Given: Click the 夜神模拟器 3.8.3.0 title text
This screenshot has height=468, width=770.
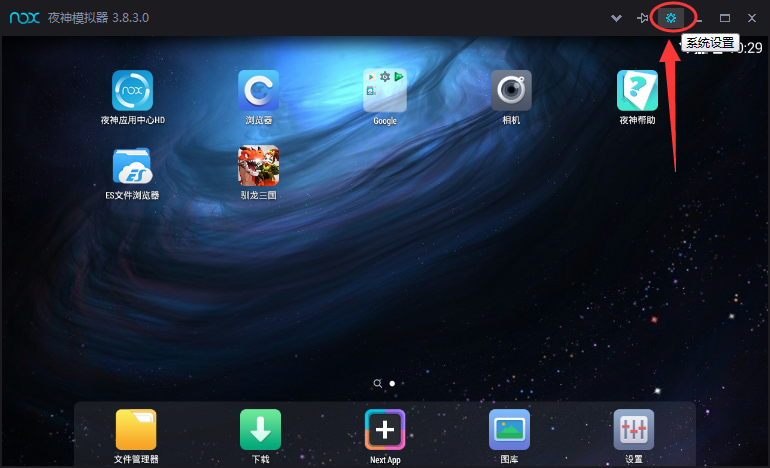Looking at the screenshot, I should tap(98, 18).
